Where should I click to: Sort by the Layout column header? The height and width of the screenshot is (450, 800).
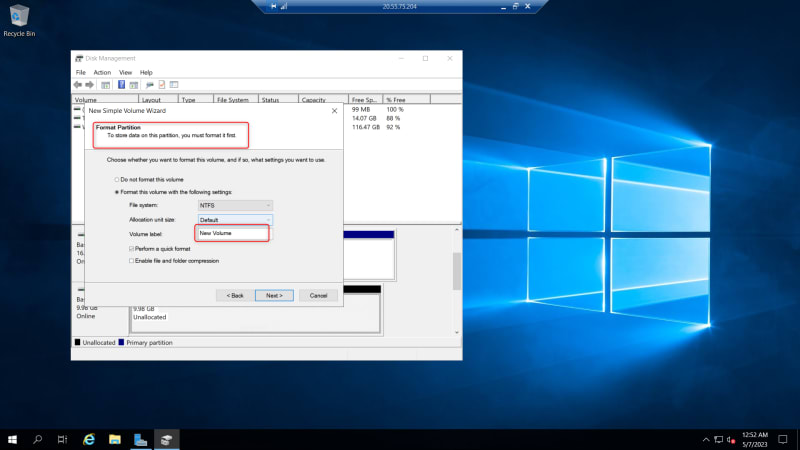158,99
